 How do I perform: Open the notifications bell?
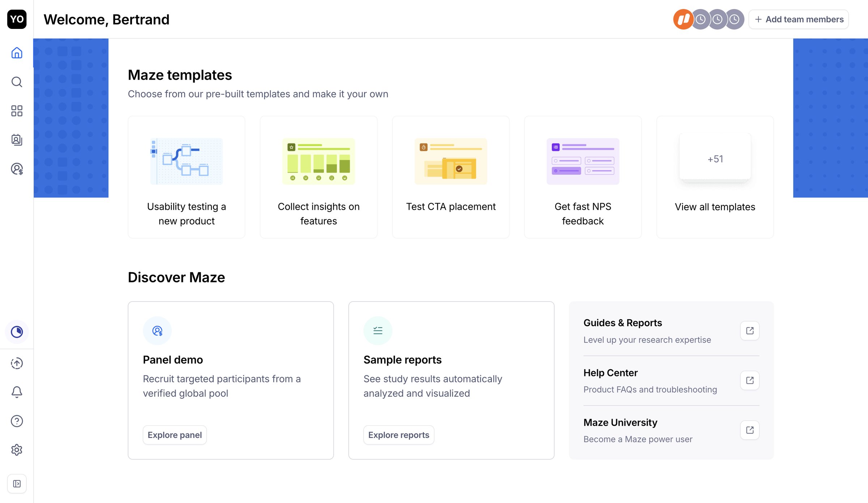pyautogui.click(x=17, y=392)
